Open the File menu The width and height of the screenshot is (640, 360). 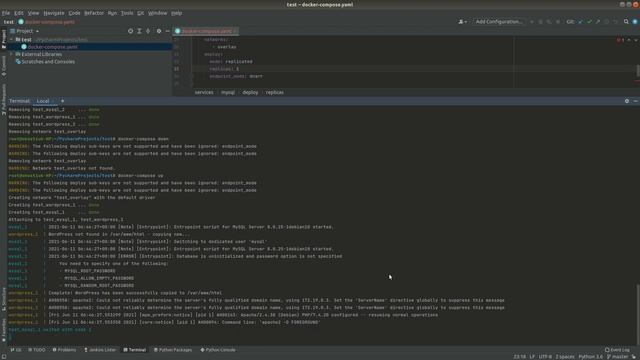click(6, 13)
